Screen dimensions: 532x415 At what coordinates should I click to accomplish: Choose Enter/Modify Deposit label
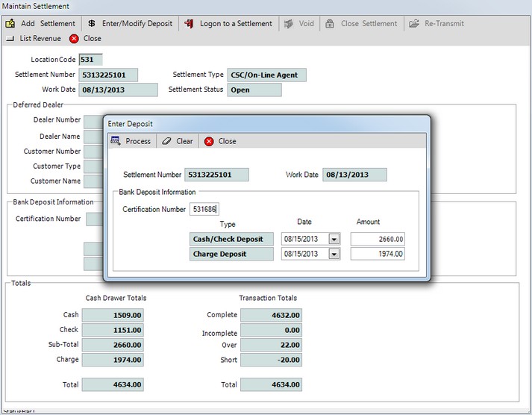tap(137, 23)
